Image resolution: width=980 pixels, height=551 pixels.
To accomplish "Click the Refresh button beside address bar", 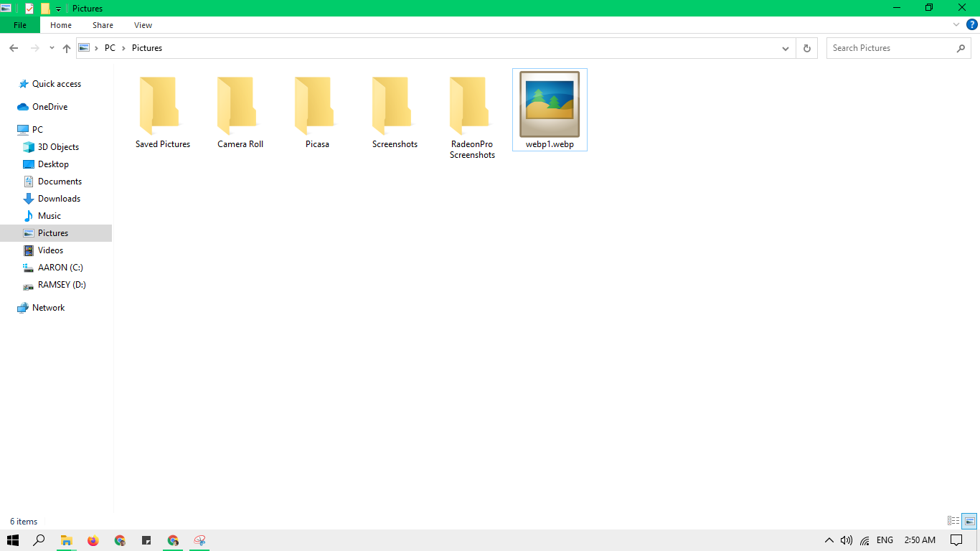I will [806, 48].
